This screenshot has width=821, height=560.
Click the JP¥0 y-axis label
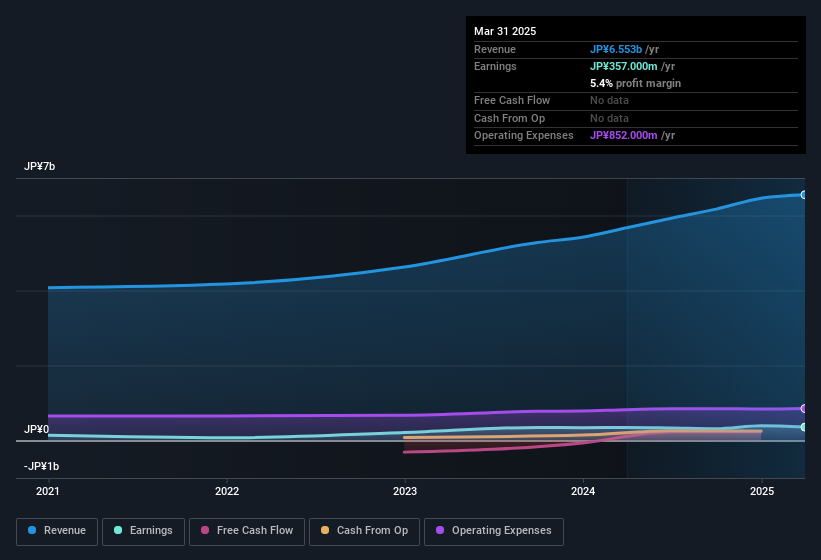point(37,429)
